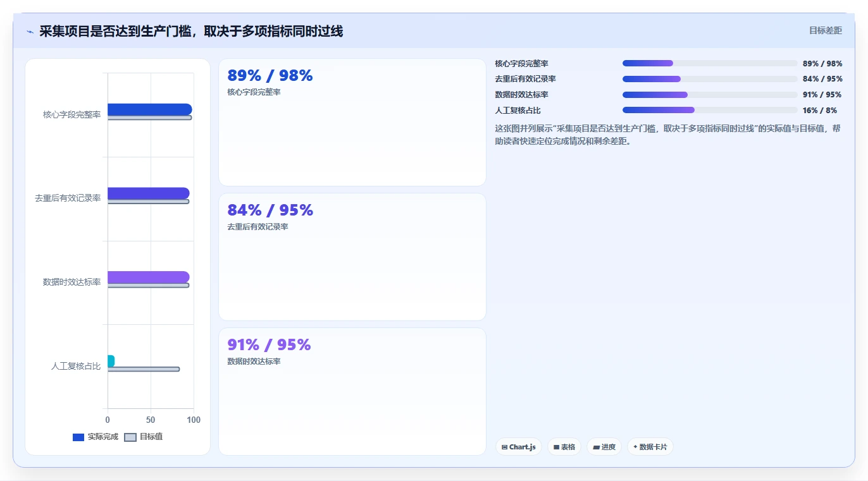Screen dimensions: 868x481
Task: Click the 数据时效达标率 progress bar
Action: 710,95
